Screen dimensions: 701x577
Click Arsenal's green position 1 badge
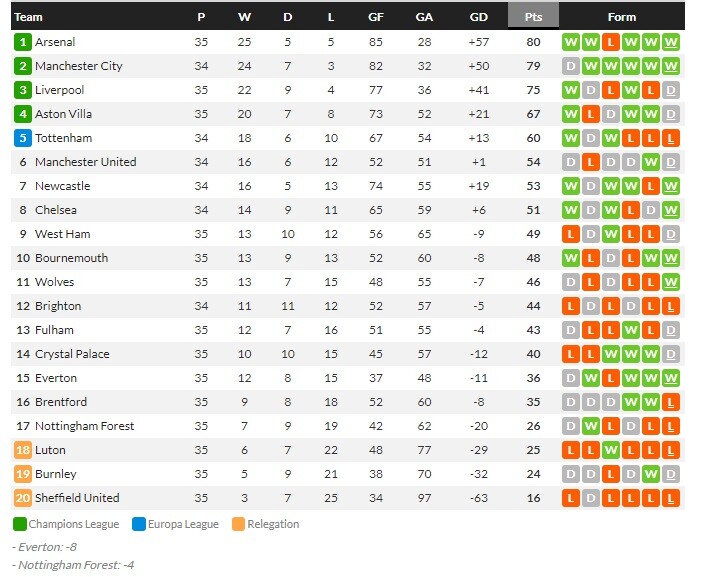point(22,42)
